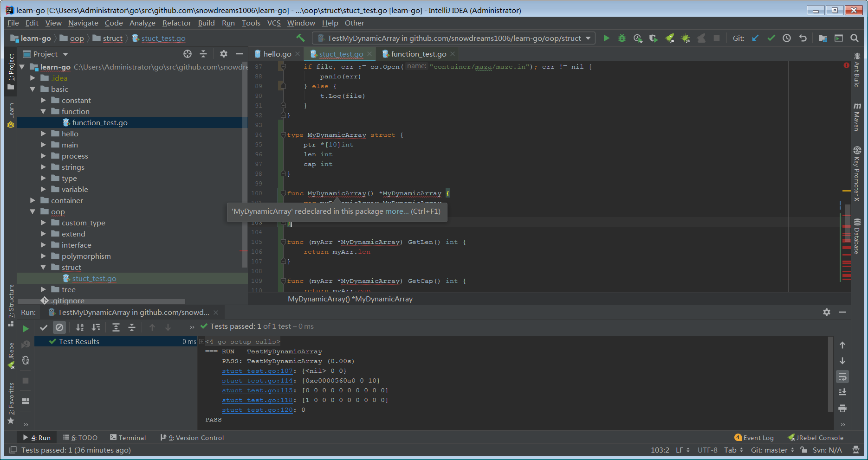Open Git commit dialog via checkmark icon

tap(771, 38)
